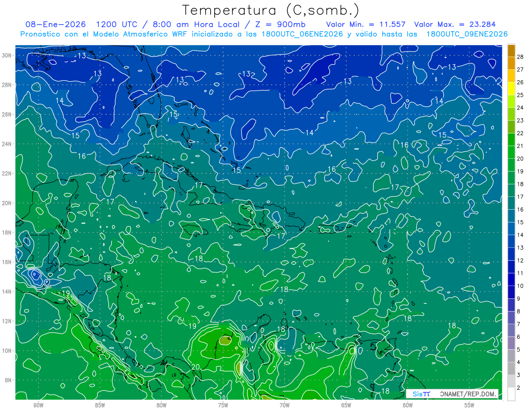
Task: Click the "20N" latitude axis label
Action: [x=7, y=203]
